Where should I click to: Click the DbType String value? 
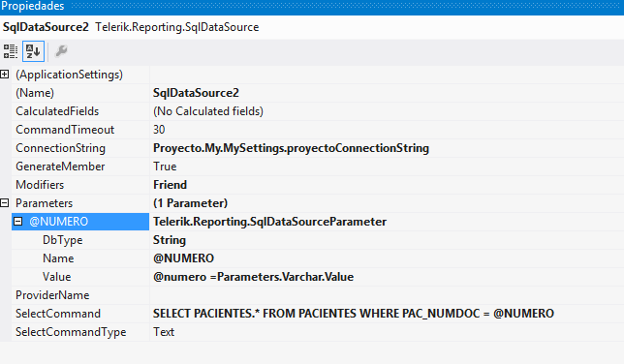170,240
